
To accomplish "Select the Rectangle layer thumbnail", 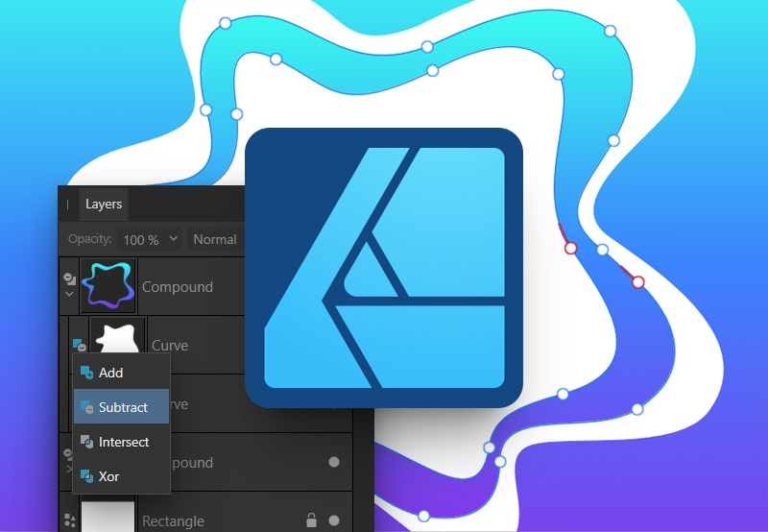I will click(x=108, y=516).
